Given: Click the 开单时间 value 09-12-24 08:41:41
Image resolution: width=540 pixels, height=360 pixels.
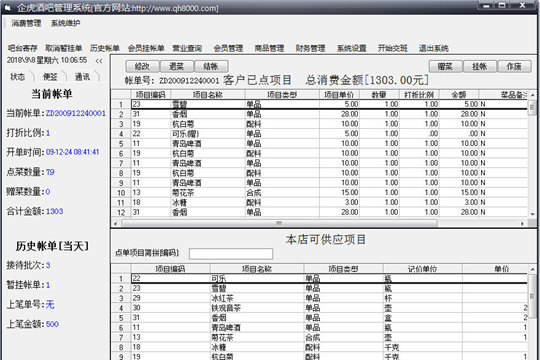Looking at the screenshot, I should 72,152.
